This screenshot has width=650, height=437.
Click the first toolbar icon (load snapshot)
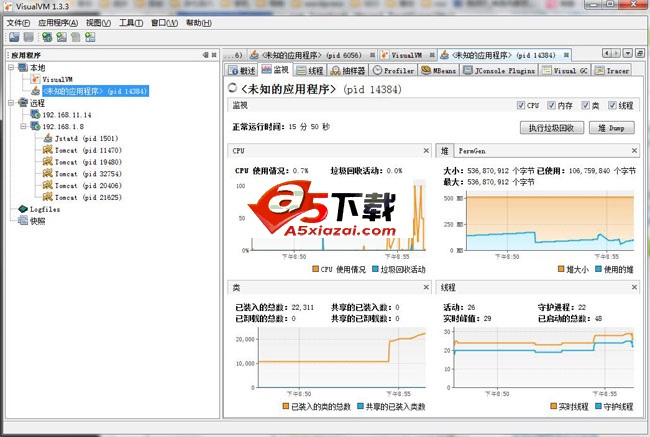pos(15,37)
